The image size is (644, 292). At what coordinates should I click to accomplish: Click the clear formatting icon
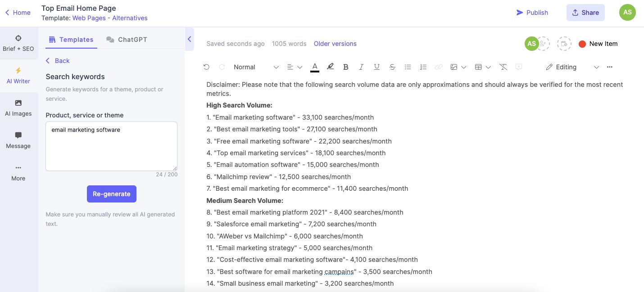click(503, 67)
